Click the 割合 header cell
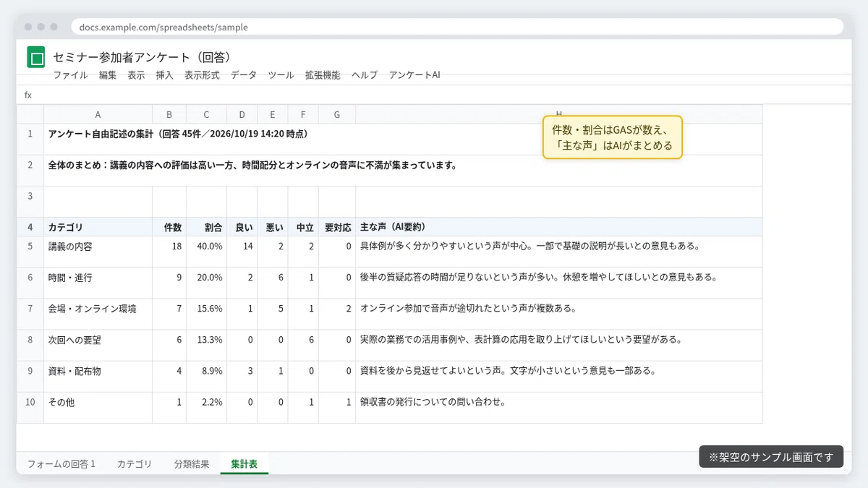 tap(206, 226)
